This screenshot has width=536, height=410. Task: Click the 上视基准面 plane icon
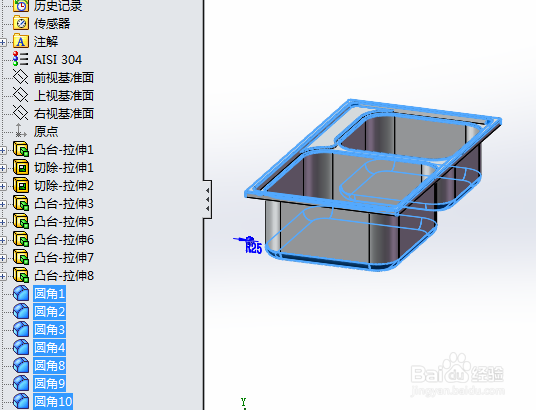(x=21, y=95)
